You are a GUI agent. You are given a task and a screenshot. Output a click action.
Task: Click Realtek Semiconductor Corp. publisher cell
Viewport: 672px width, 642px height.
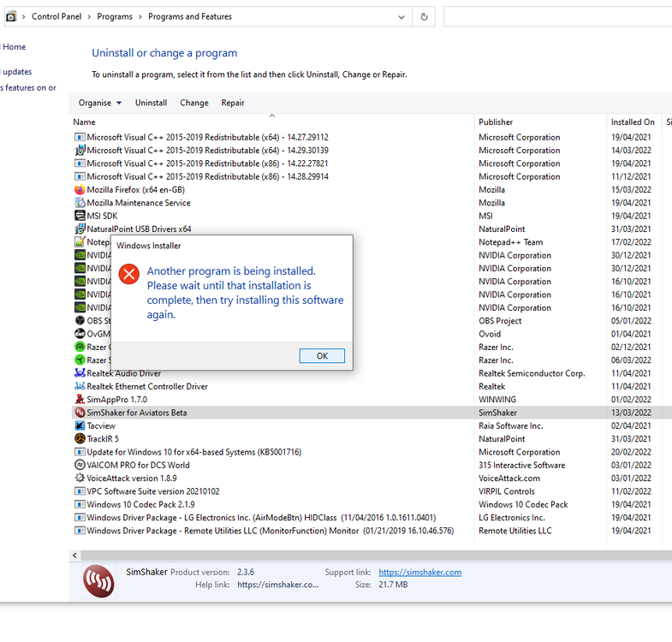[x=532, y=373]
